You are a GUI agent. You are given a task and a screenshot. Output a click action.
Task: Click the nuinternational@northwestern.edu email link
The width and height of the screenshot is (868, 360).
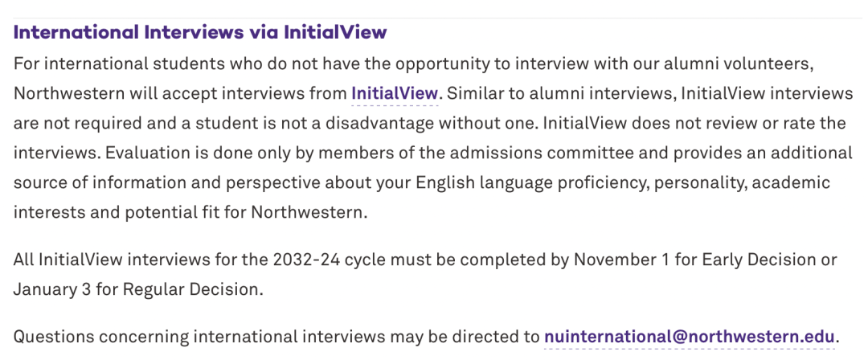coord(690,337)
